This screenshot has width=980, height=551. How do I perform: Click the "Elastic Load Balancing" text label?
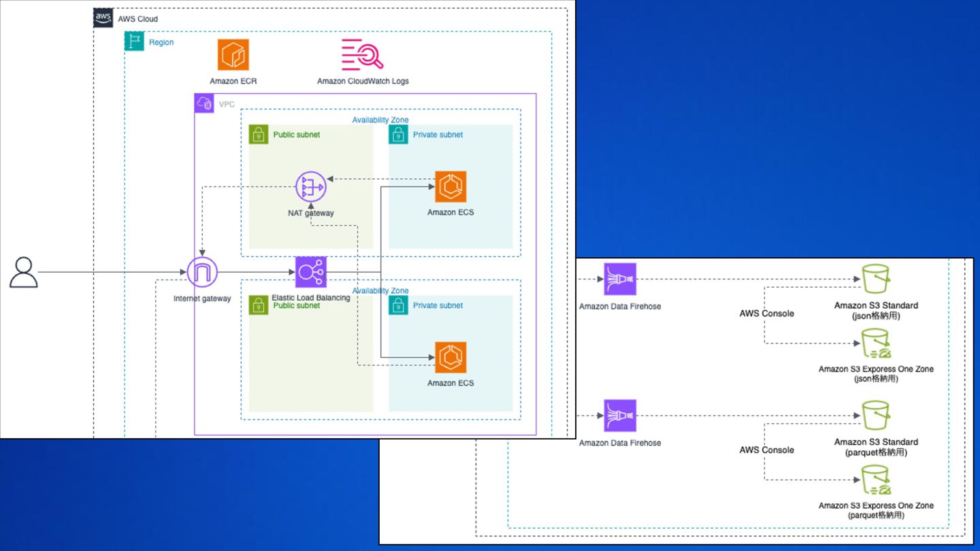point(311,297)
